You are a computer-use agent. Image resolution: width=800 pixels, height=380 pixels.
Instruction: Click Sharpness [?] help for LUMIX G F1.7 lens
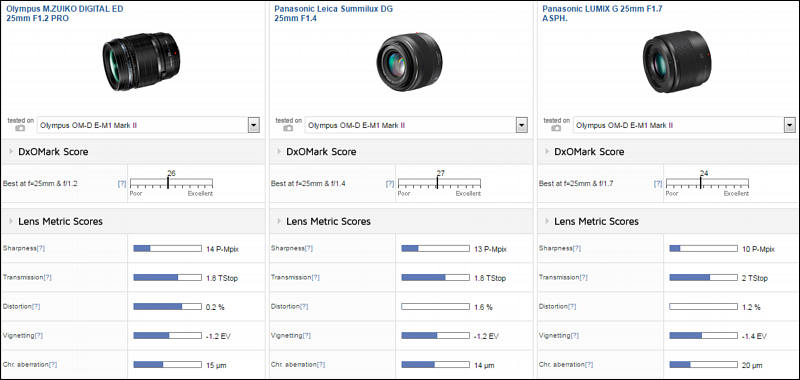[x=577, y=248]
